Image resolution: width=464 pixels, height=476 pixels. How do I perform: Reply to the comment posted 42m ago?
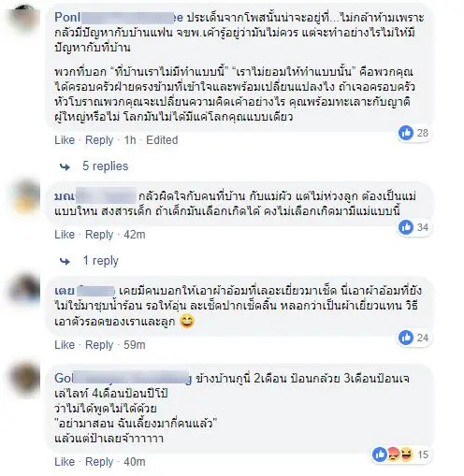[99, 235]
